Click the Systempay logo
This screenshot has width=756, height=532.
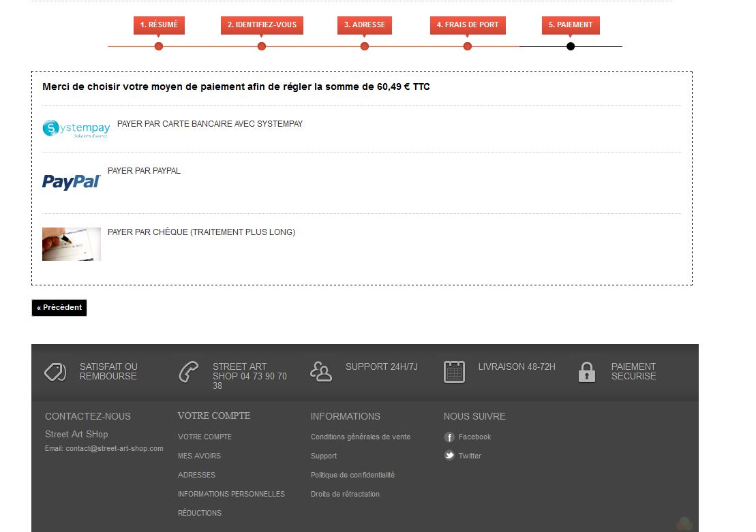(x=76, y=129)
